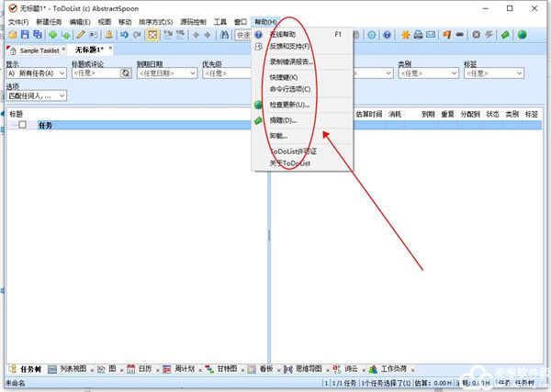Open the 类别 category filter dropdown

pos(424,73)
